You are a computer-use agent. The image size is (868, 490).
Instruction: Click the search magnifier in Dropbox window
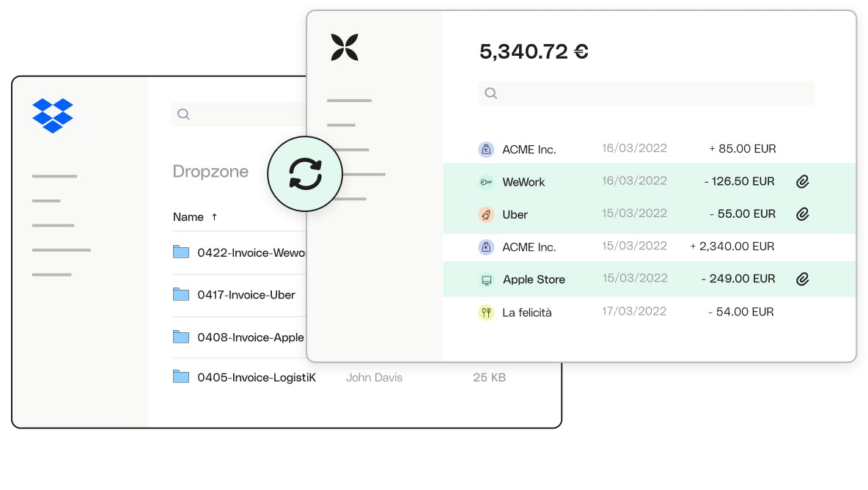pos(183,114)
